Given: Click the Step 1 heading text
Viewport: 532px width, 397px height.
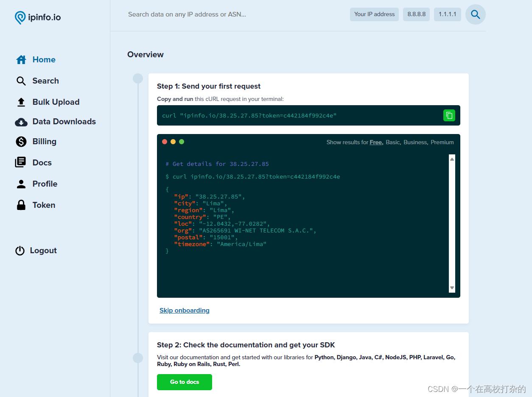Looking at the screenshot, I should (209, 86).
